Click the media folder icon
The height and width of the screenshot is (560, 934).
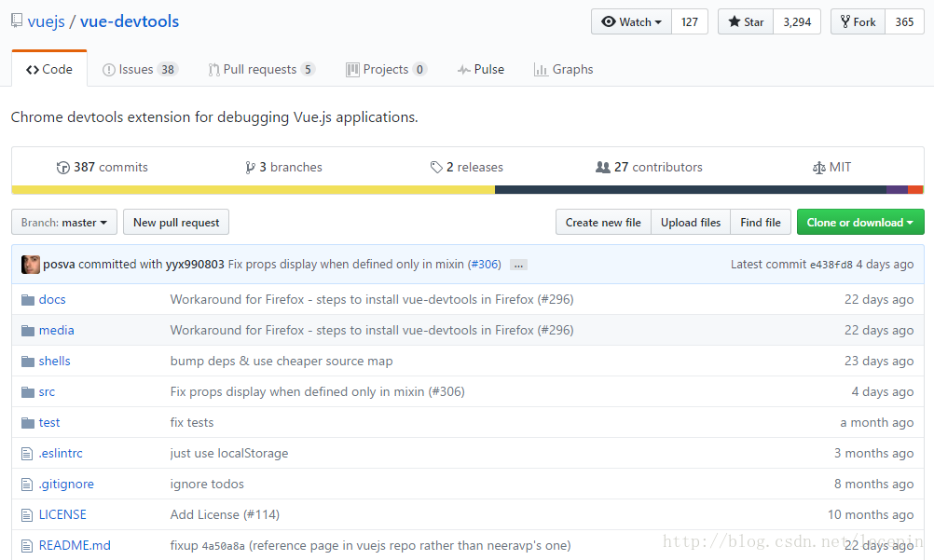[27, 331]
